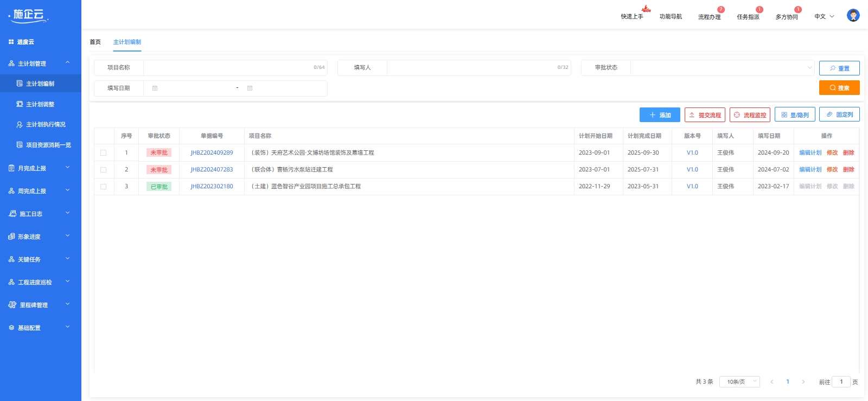The height and width of the screenshot is (401, 868).
Task: Click the 主计划管理 hierarchy icon
Action: pos(11,63)
